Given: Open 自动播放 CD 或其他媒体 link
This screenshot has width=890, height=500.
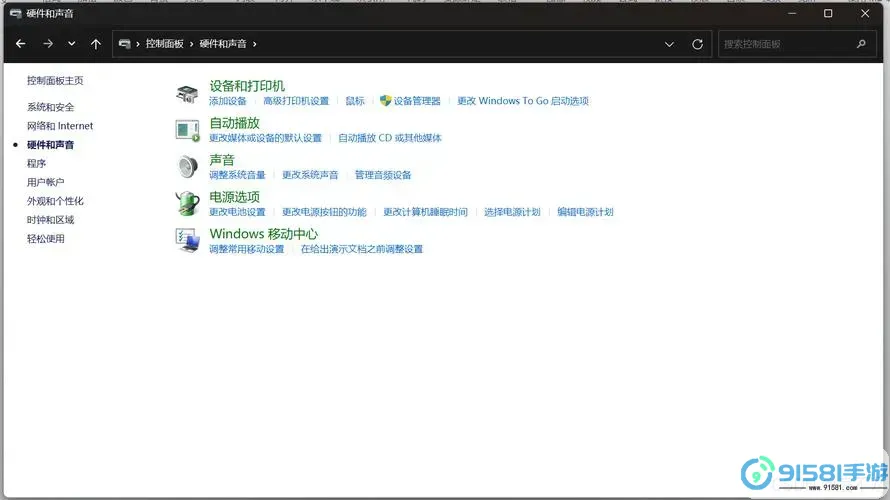Looking at the screenshot, I should (389, 138).
